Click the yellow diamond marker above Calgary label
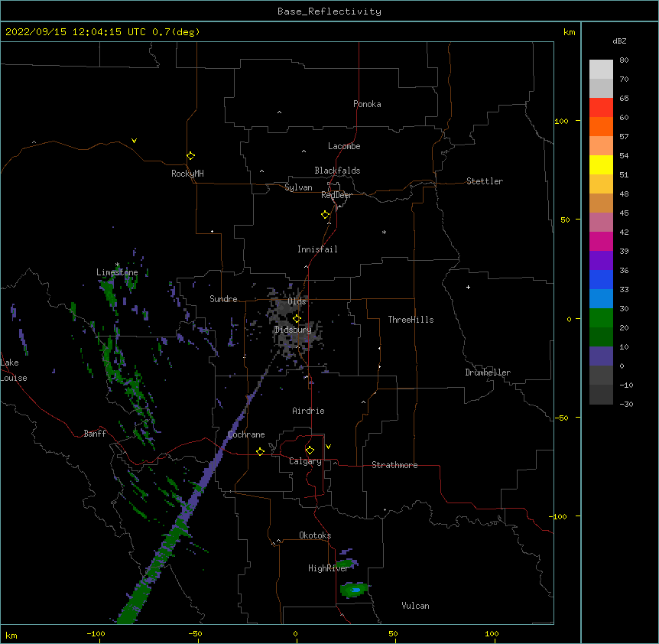This screenshot has width=659, height=644. (310, 450)
